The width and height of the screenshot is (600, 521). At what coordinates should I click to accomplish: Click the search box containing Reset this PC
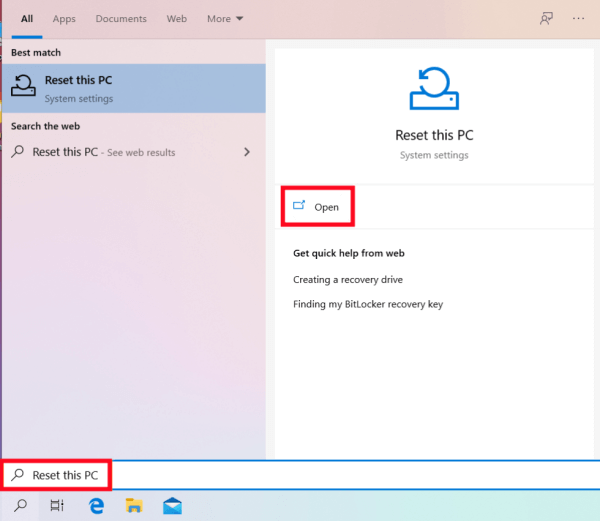300,476
